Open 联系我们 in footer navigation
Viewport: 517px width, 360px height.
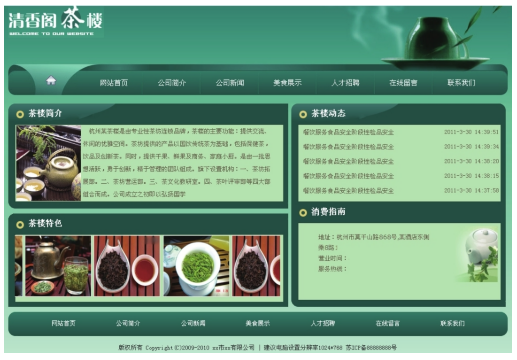(452, 323)
